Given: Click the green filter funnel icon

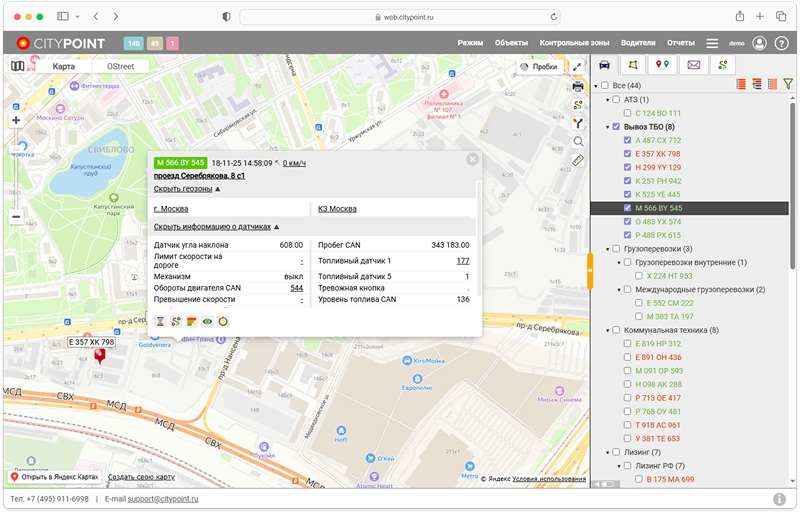Looking at the screenshot, I should 787,85.
